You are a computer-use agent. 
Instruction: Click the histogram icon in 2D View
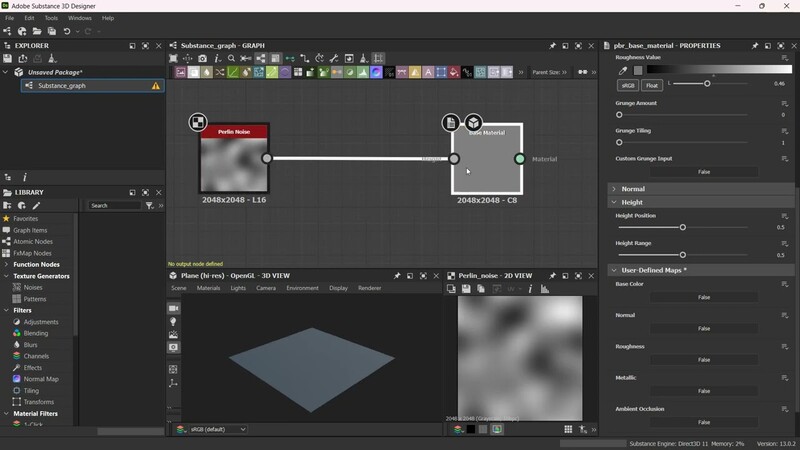click(545, 289)
